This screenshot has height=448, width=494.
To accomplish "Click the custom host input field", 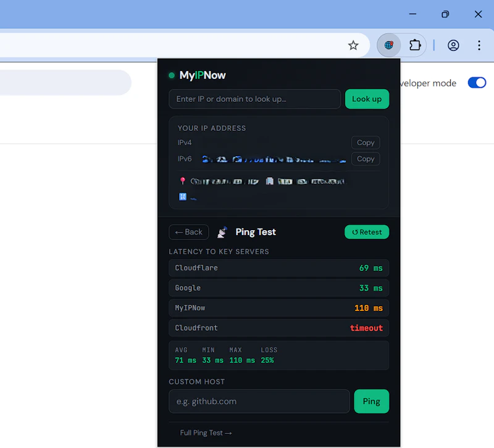I will [259, 401].
